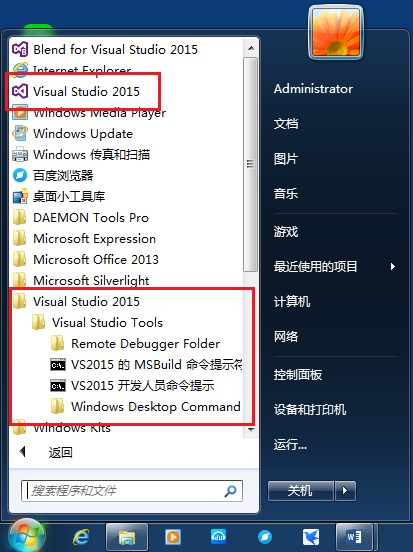The height and width of the screenshot is (552, 413).
Task: Click the Administrator user name link
Action: pyautogui.click(x=313, y=89)
